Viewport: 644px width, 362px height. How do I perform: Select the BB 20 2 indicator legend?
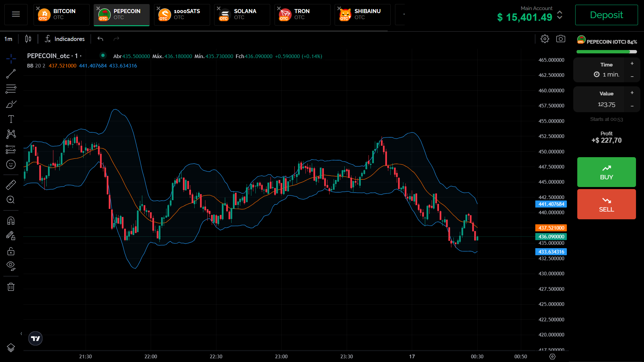[x=36, y=66]
